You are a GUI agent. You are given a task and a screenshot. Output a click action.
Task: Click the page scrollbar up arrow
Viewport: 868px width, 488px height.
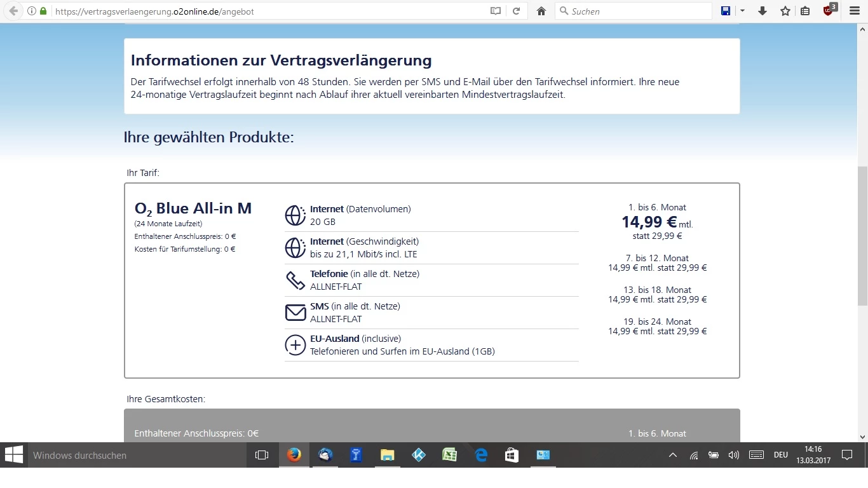click(x=862, y=29)
